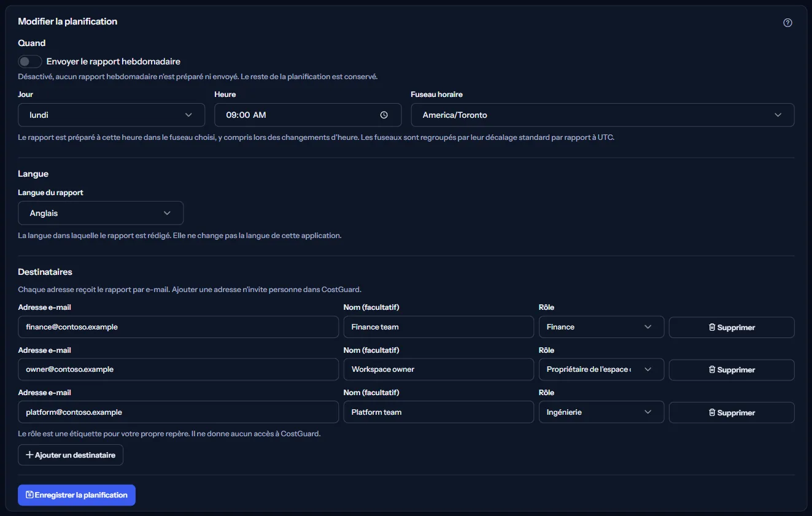Viewport: 812px width, 516px height.
Task: Click the Langue du rapport label
Action: tap(50, 193)
